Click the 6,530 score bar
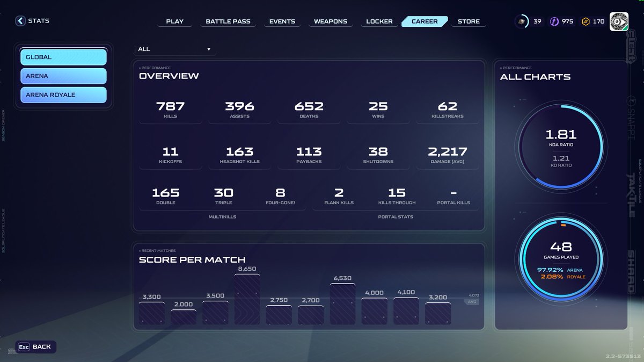Screen dimensions: 644x362 tap(342, 303)
